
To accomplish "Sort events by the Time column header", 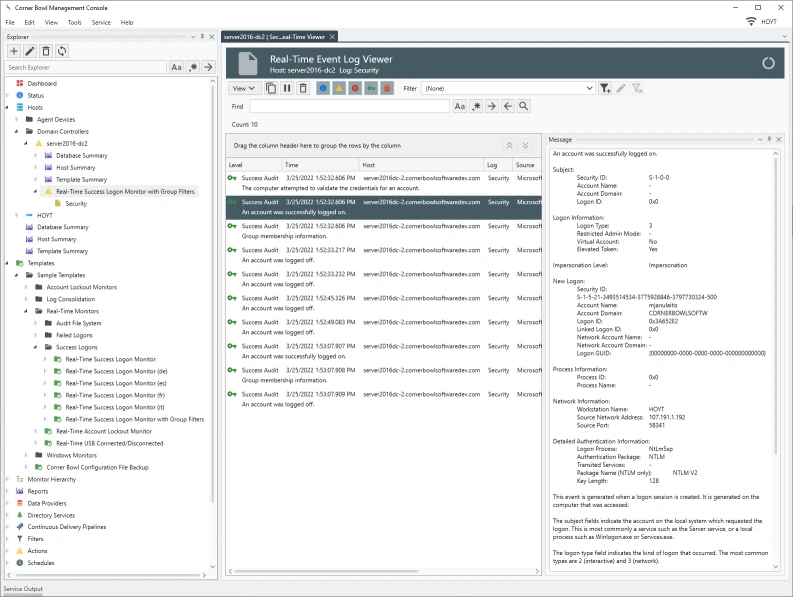I will click(320, 165).
